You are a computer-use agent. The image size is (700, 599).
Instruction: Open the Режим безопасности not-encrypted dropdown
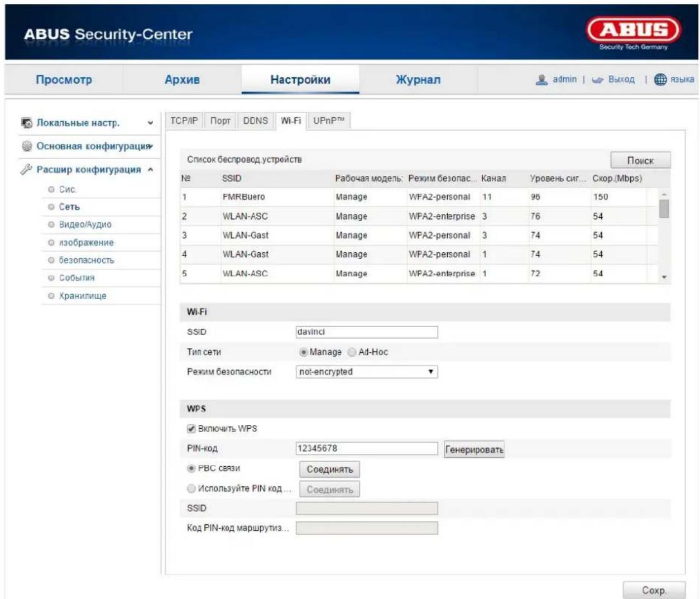tap(367, 372)
